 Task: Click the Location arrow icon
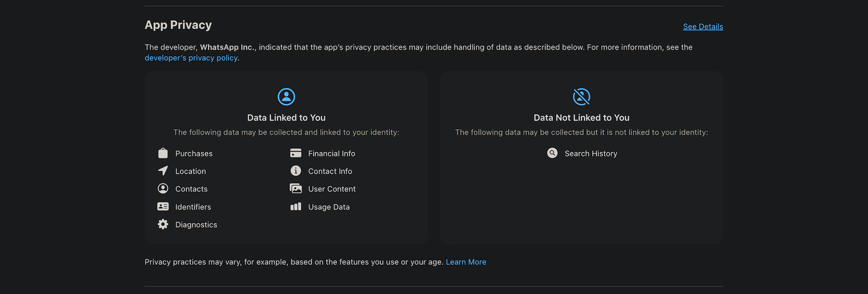[x=163, y=171]
